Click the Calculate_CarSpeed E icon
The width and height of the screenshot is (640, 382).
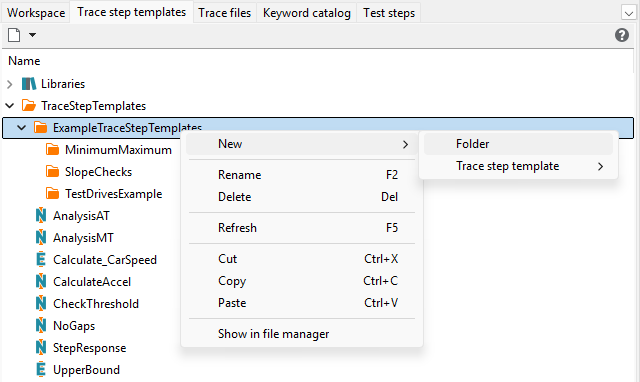[41, 260]
